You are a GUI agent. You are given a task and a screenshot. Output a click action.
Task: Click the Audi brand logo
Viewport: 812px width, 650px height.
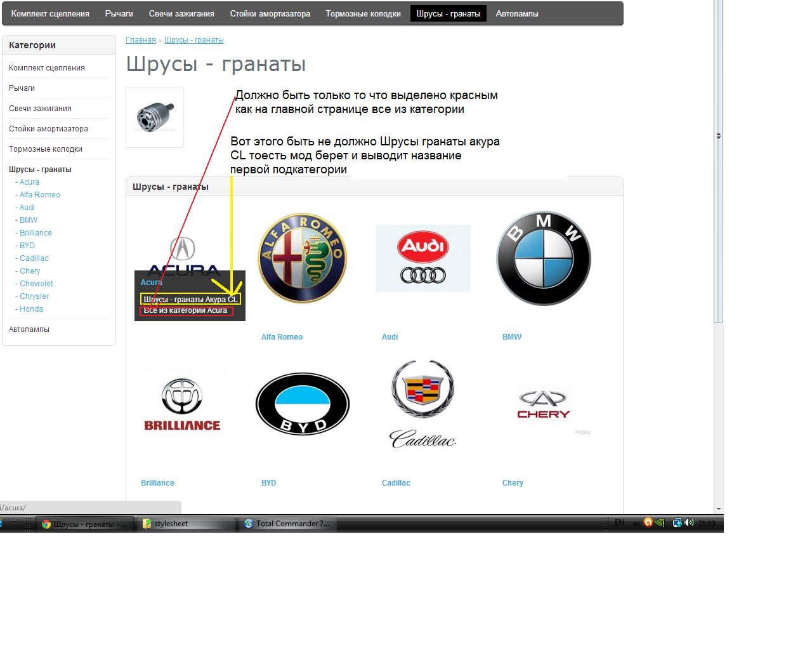[x=423, y=258]
